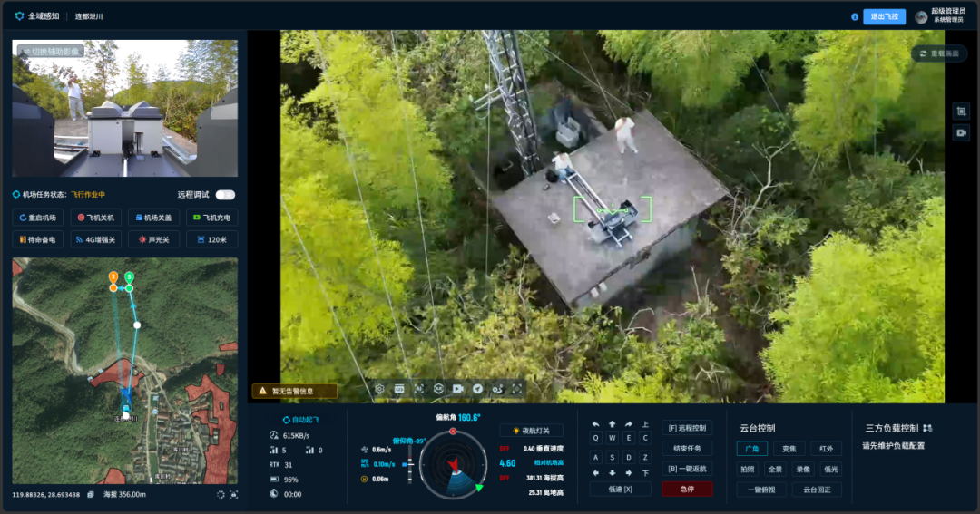980x514 pixels.
Task: Toggle 声光关 sound-light alarm
Action: (153, 239)
